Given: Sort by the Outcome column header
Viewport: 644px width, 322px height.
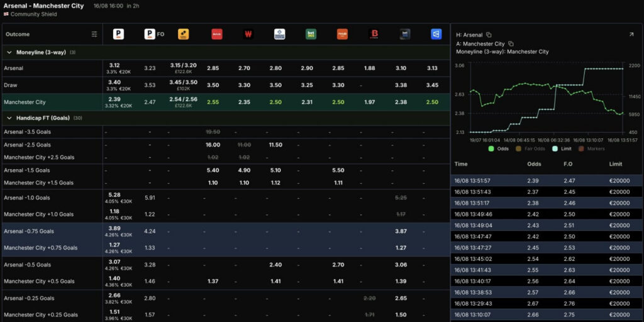Looking at the screenshot, I should [x=18, y=35].
